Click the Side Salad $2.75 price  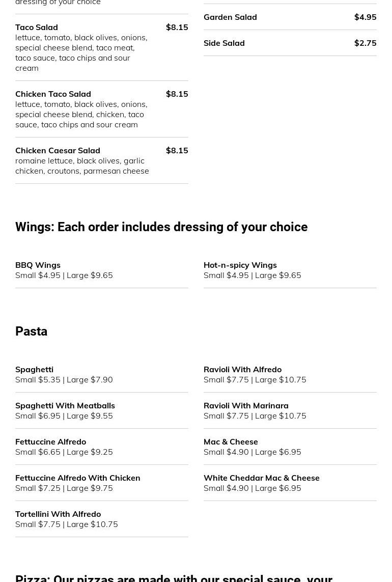coord(365,43)
